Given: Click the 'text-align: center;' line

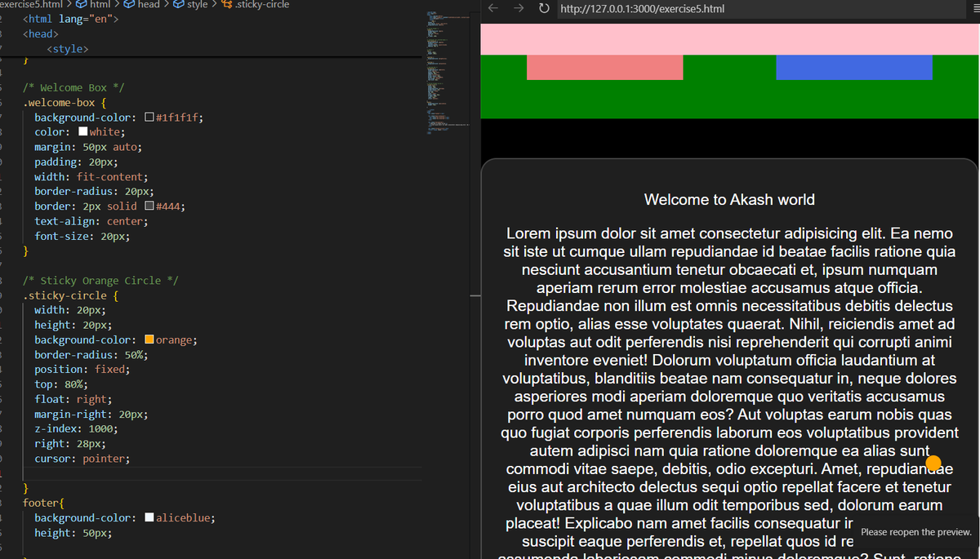Looking at the screenshot, I should click(91, 221).
